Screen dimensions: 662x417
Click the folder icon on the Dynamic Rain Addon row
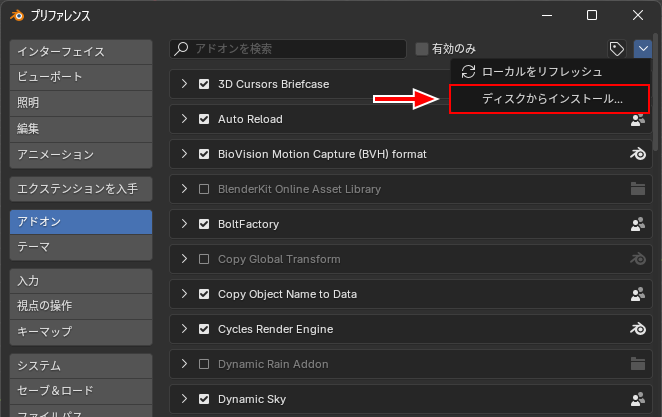pyautogui.click(x=637, y=364)
